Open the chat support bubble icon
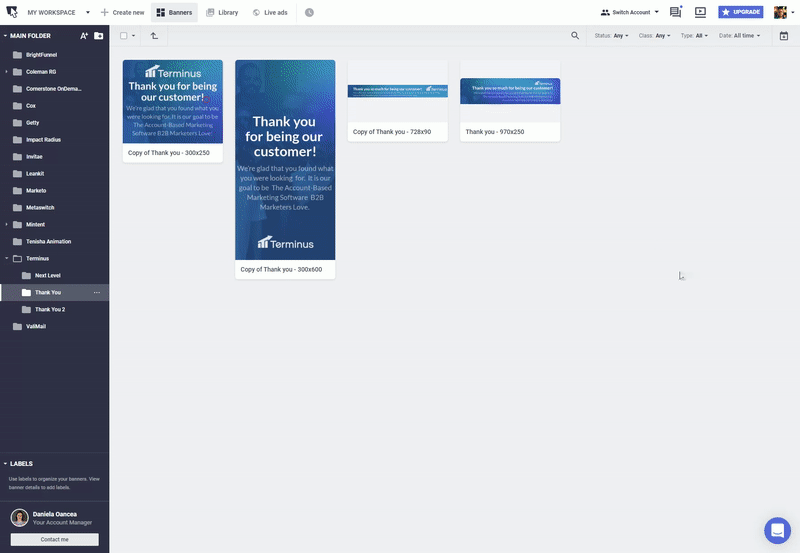The height and width of the screenshot is (553, 800). point(777,530)
